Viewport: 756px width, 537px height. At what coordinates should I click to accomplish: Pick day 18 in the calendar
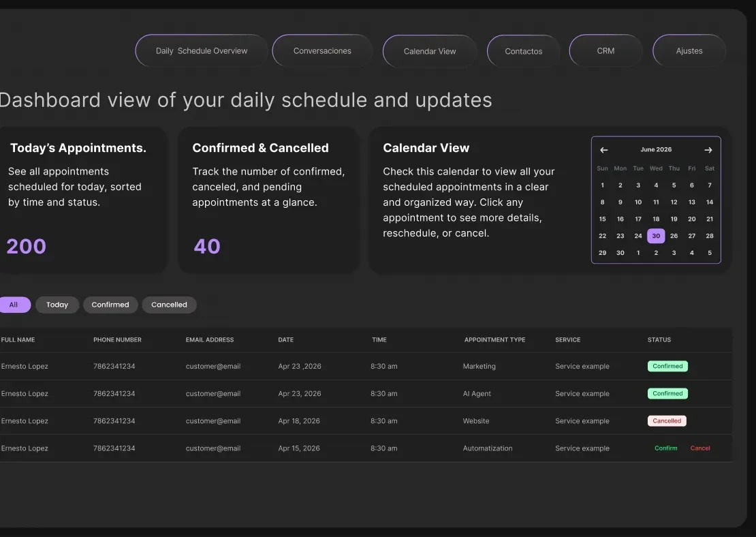point(656,219)
